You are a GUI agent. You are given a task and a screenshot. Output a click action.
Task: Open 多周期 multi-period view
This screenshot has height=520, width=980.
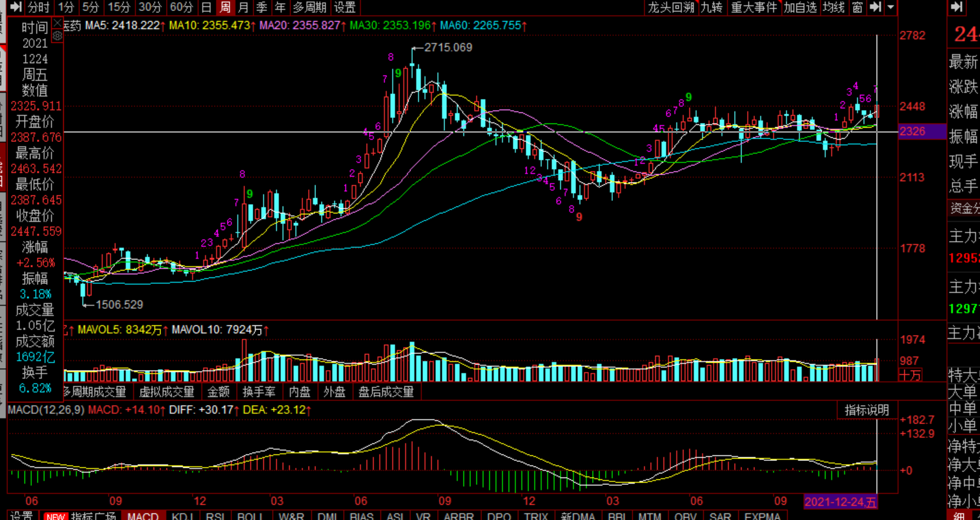click(x=309, y=7)
